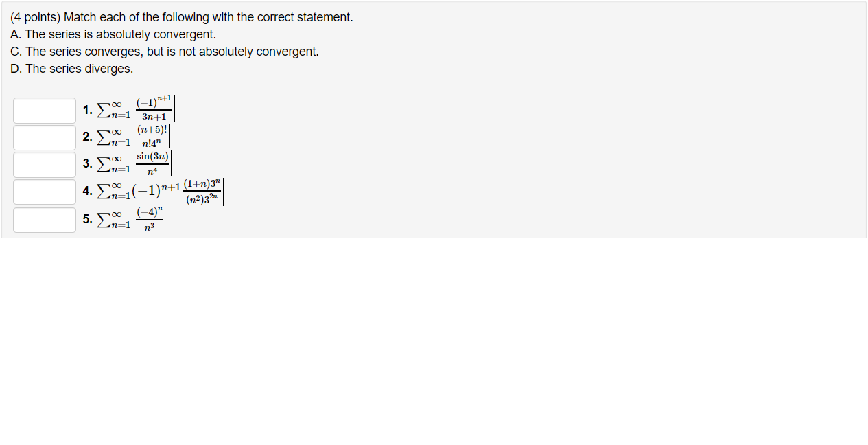Image resolution: width=868 pixels, height=445 pixels.
Task: Click the label '4.' next to the fourth series
Action: pyautogui.click(x=86, y=192)
